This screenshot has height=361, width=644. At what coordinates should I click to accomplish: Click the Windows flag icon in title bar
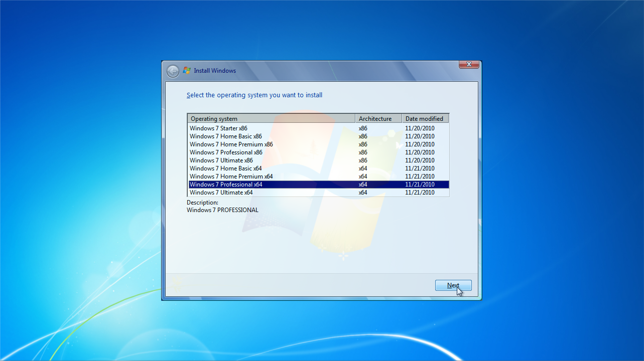[x=187, y=71]
